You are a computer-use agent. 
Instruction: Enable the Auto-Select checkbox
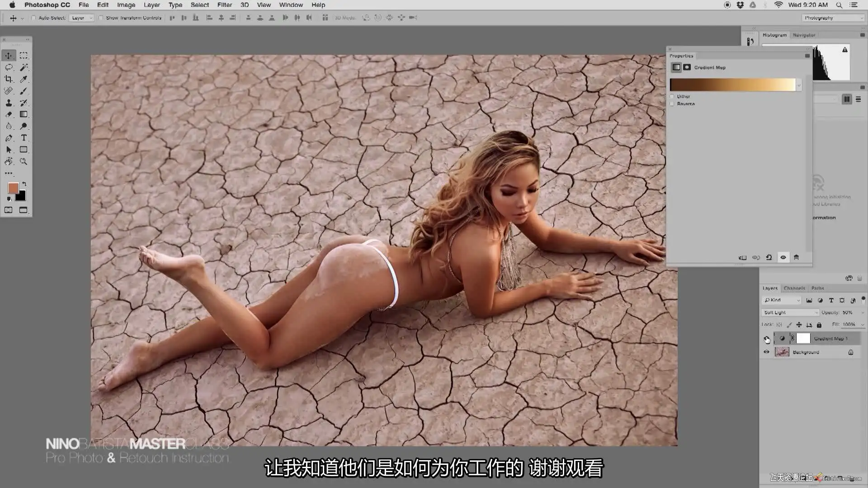33,18
